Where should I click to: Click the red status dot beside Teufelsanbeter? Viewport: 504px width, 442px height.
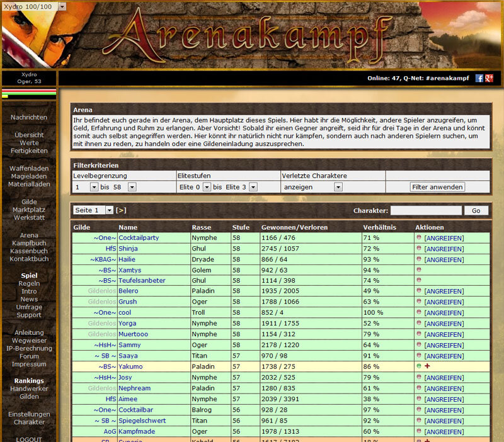(419, 280)
